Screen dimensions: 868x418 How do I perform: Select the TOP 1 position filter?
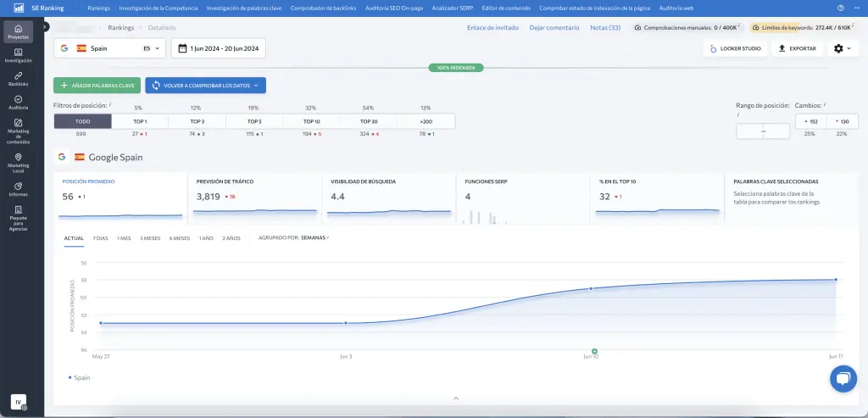point(140,121)
